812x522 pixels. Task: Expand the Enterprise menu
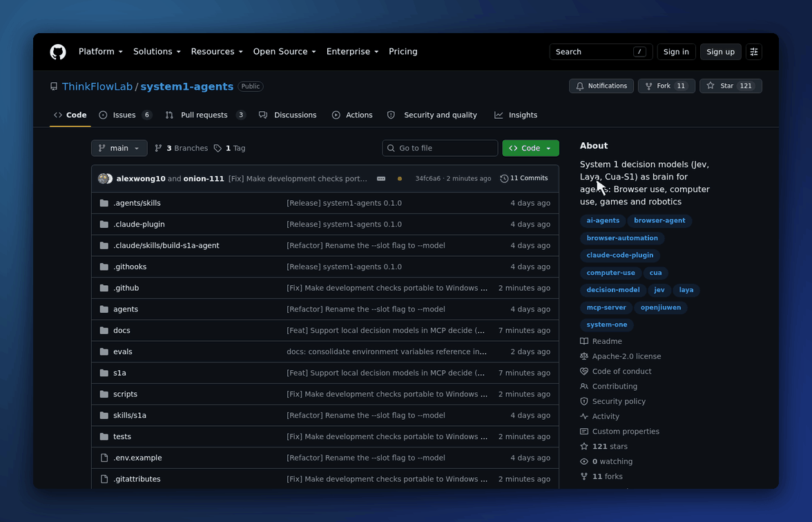pyautogui.click(x=352, y=52)
